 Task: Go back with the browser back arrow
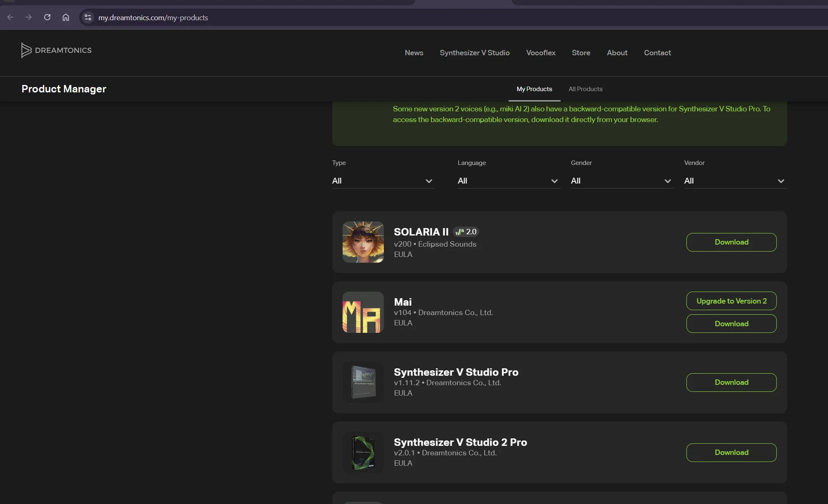[10, 17]
